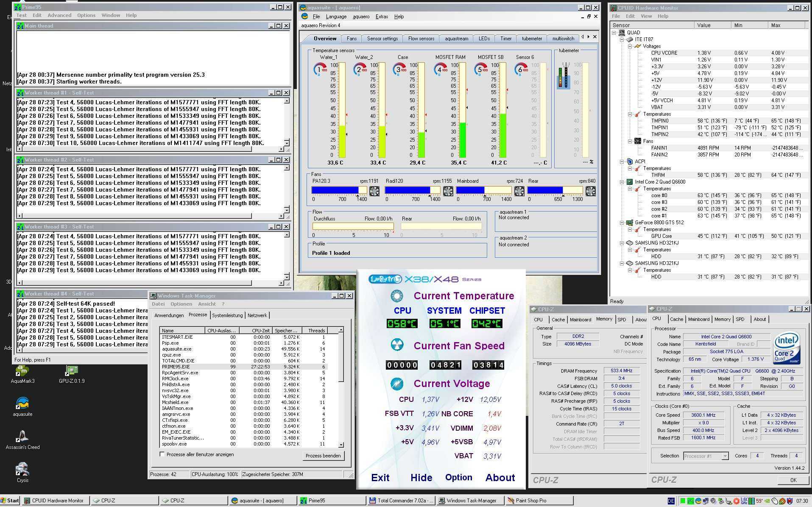Collapse Intel Core 2 Quad Q6600 node
This screenshot has height=507, width=812.
tap(622, 182)
